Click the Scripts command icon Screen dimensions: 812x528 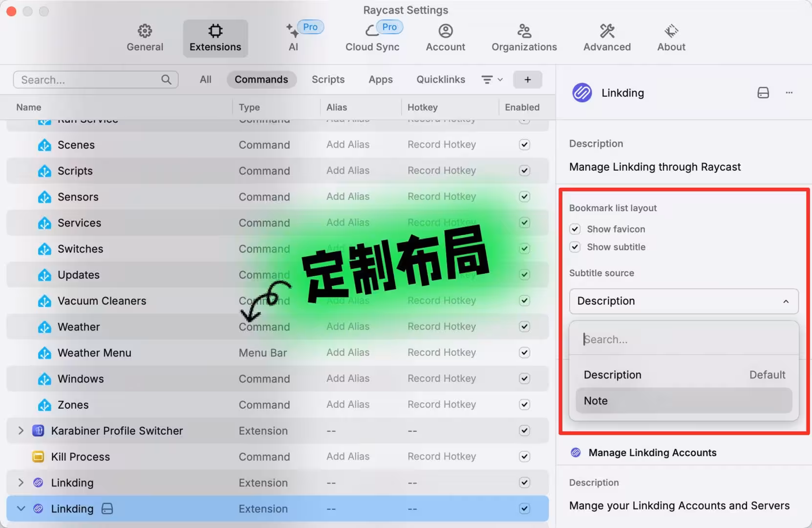44,171
